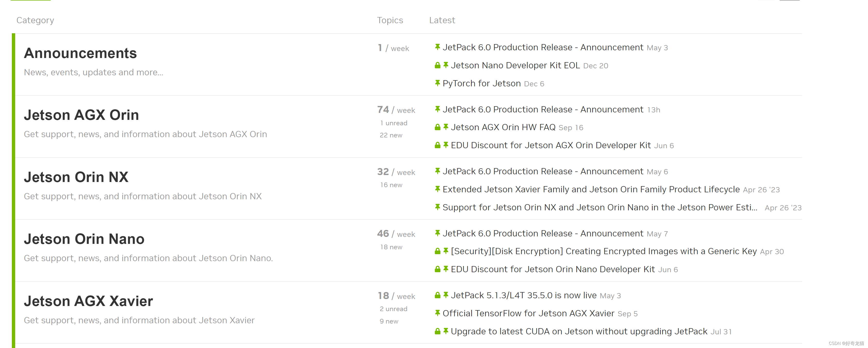
Task: Click pin icon beside JetPack 5.1.3/L4T 35.5.0 topic
Action: pyautogui.click(x=446, y=295)
